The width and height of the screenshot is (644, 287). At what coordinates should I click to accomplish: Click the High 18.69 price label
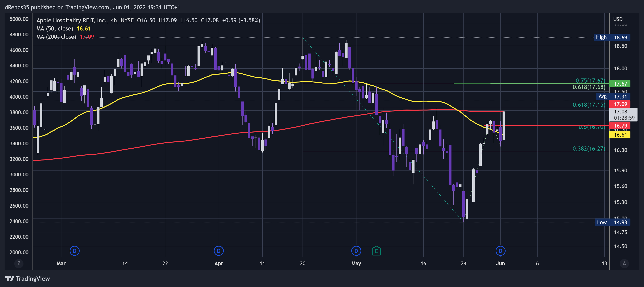tap(612, 37)
